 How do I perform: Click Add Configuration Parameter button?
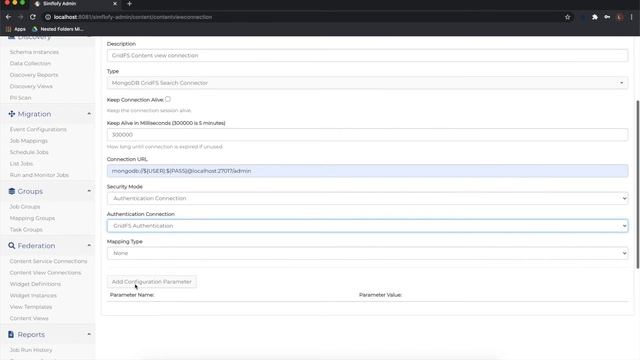pos(151,282)
